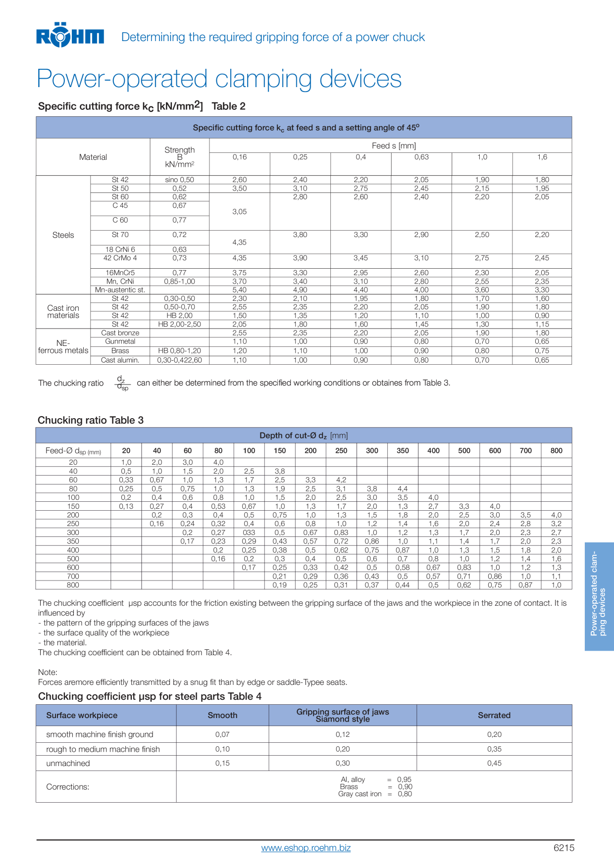The height and width of the screenshot is (868, 614).
Task: Select the header line "Determining the required gripping force"
Action: pyautogui.click(x=273, y=37)
